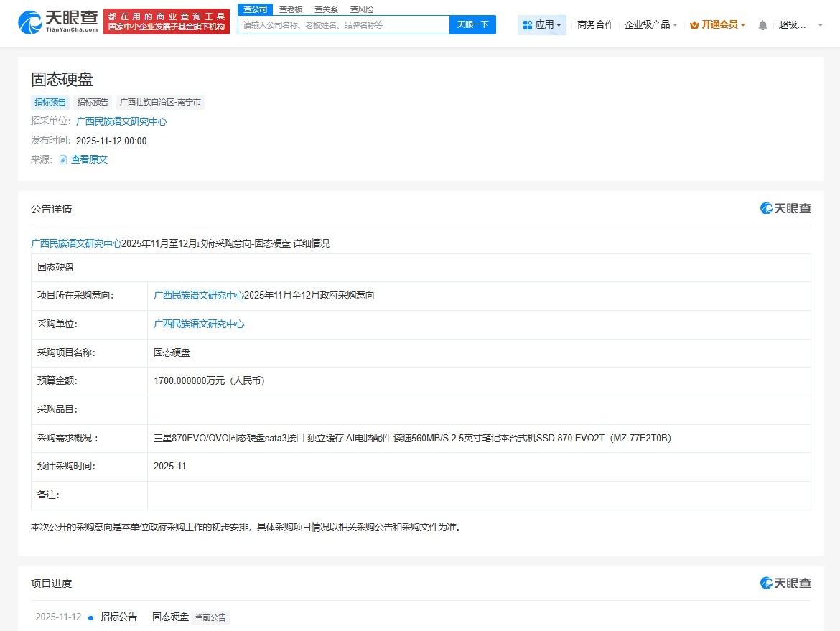The height and width of the screenshot is (631, 840).
Task: Click the red promotional banner top-left
Action: [x=166, y=22]
